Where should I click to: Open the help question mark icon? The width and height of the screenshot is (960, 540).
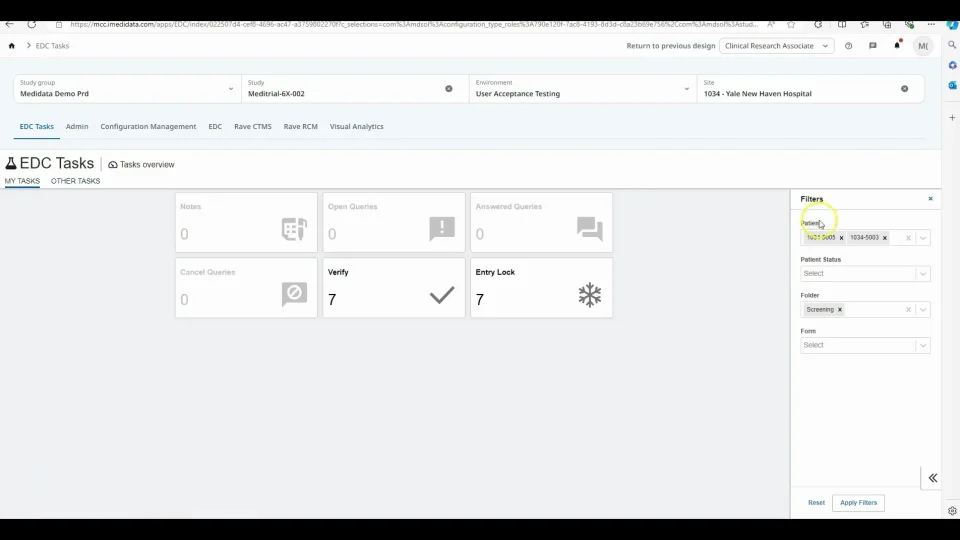click(x=849, y=46)
